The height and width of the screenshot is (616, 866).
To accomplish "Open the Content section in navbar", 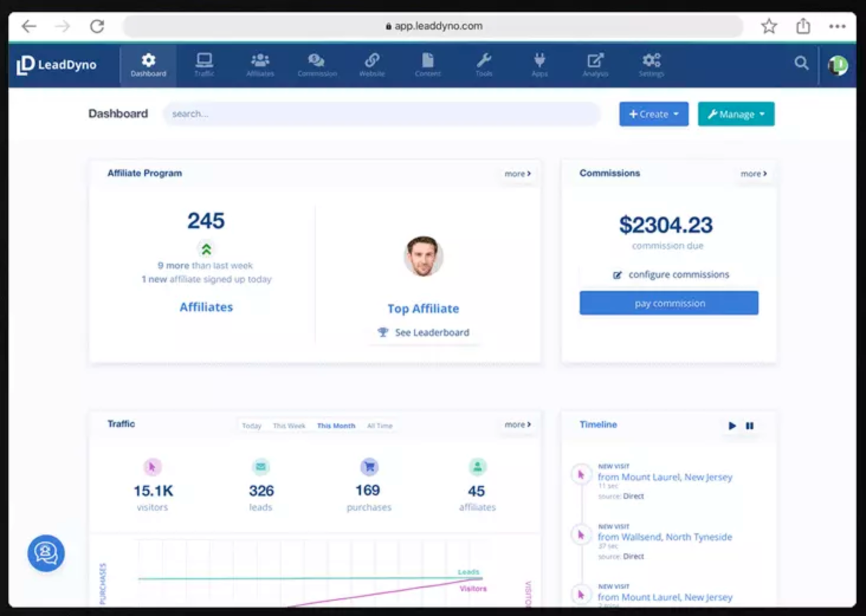I will [x=428, y=65].
